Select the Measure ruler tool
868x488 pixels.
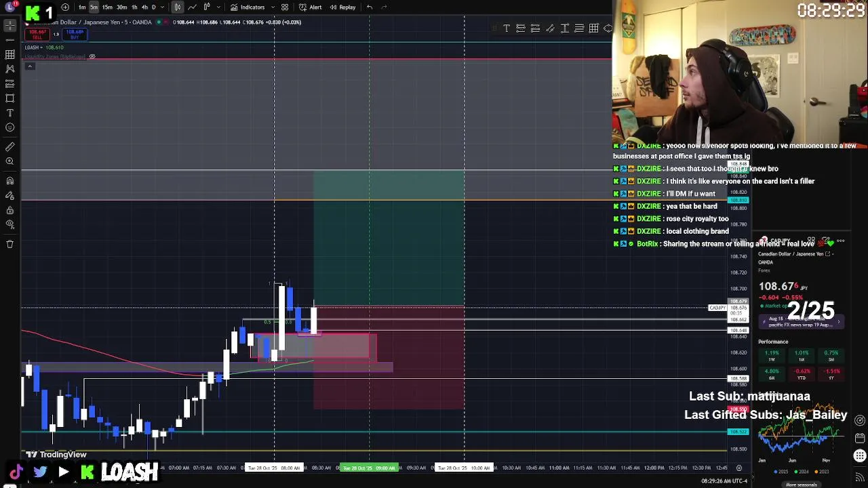(9, 146)
